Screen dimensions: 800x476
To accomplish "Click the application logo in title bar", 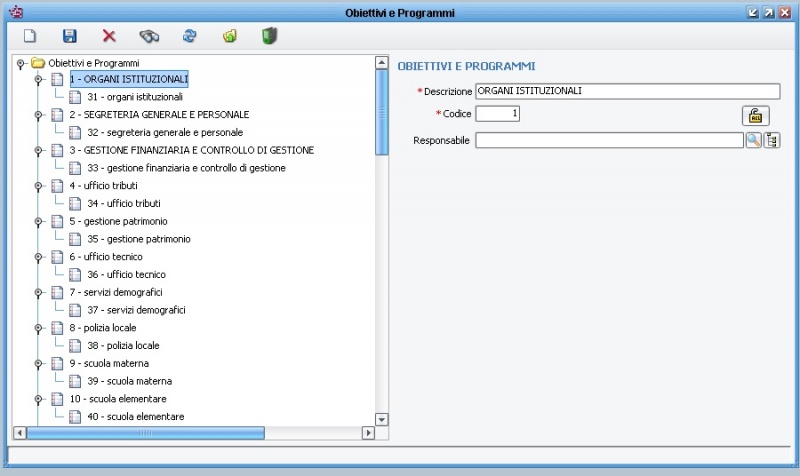I will click(16, 12).
